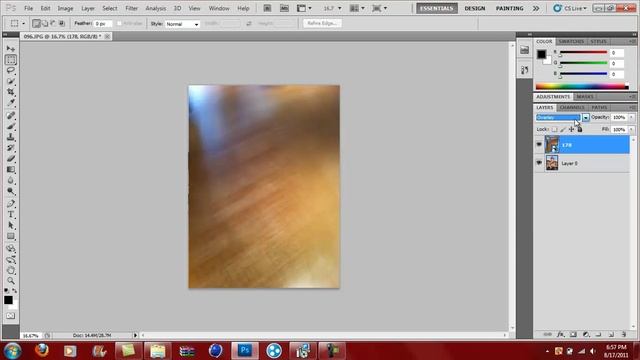640x360 pixels.
Task: Select the Spot Healing Brush tool
Action: tap(11, 116)
